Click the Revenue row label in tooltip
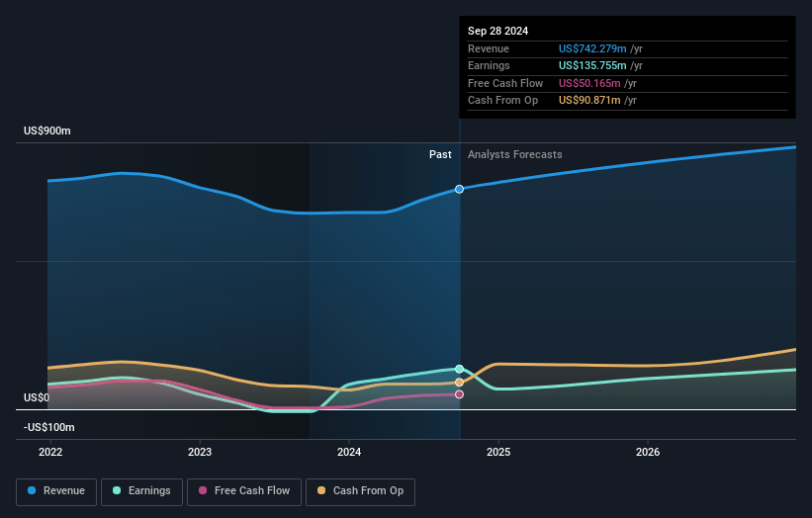This screenshot has width=812, height=518. pos(489,48)
